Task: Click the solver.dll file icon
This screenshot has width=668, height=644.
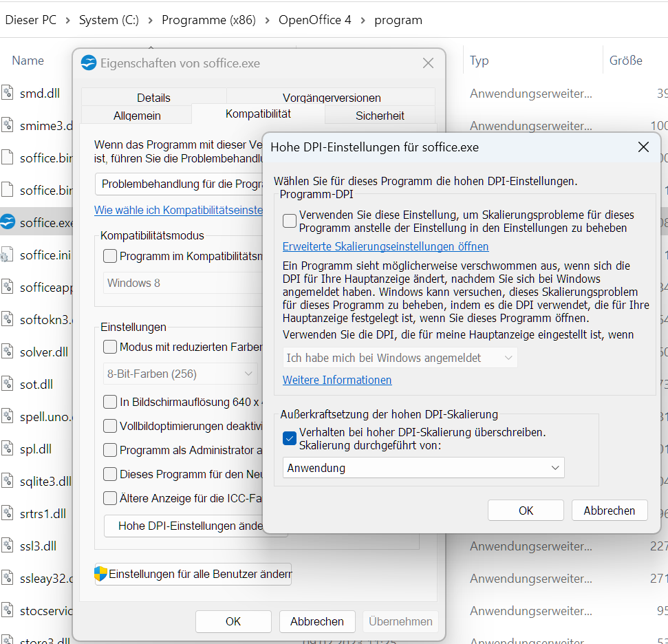Action: click(x=8, y=352)
